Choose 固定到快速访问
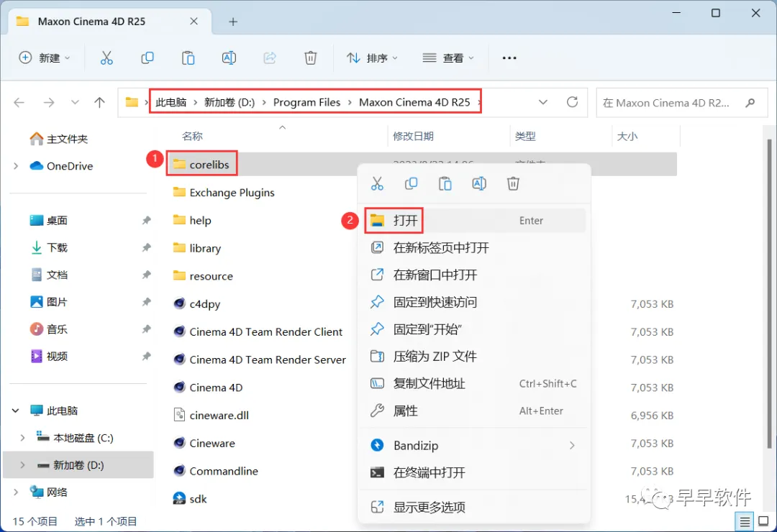The width and height of the screenshot is (777, 532). 474,302
